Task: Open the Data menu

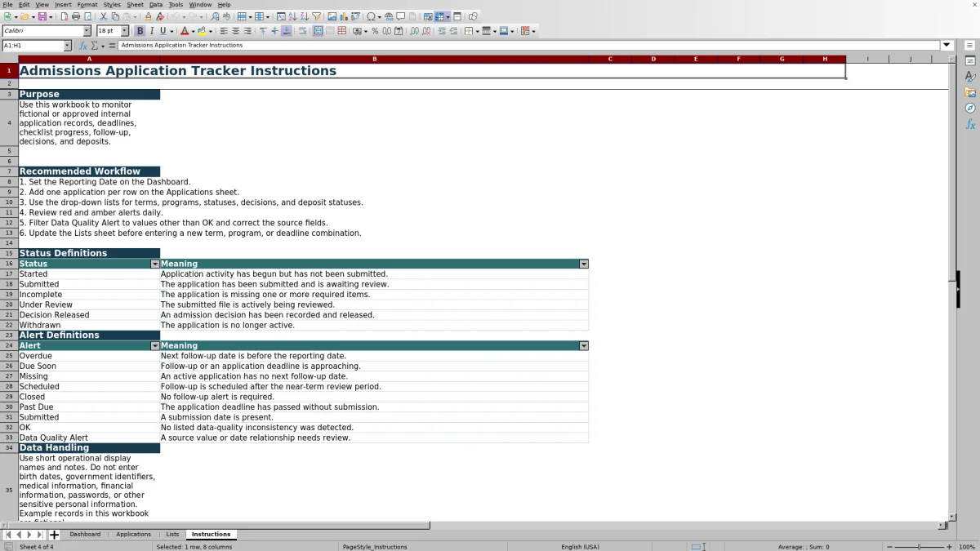Action: click(x=155, y=5)
